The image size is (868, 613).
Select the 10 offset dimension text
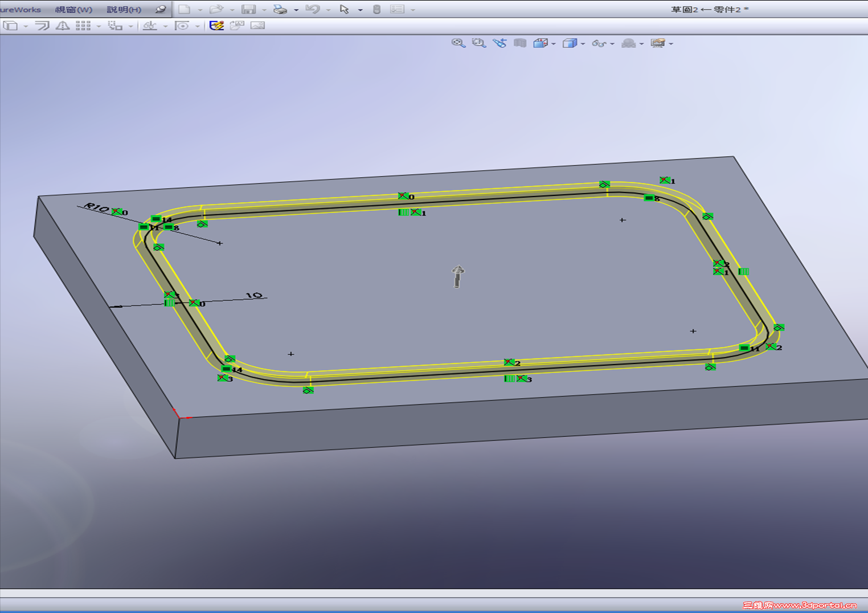[253, 295]
